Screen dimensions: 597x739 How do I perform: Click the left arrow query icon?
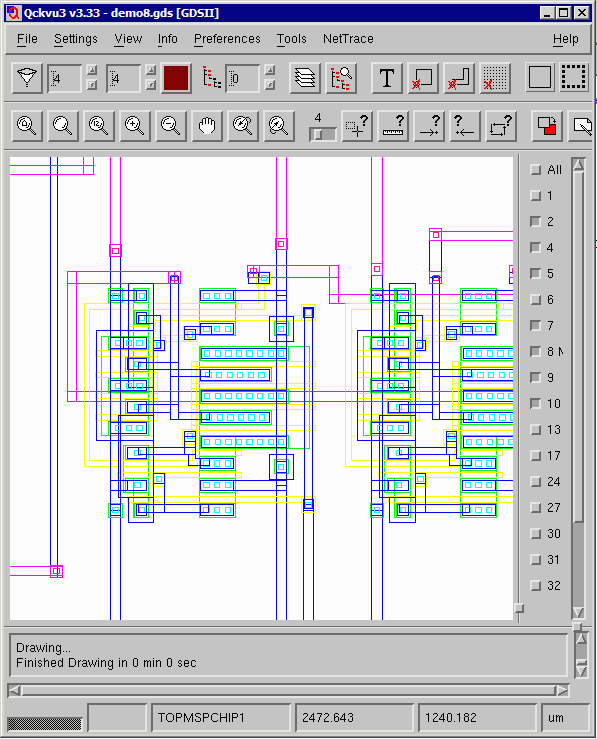465,126
